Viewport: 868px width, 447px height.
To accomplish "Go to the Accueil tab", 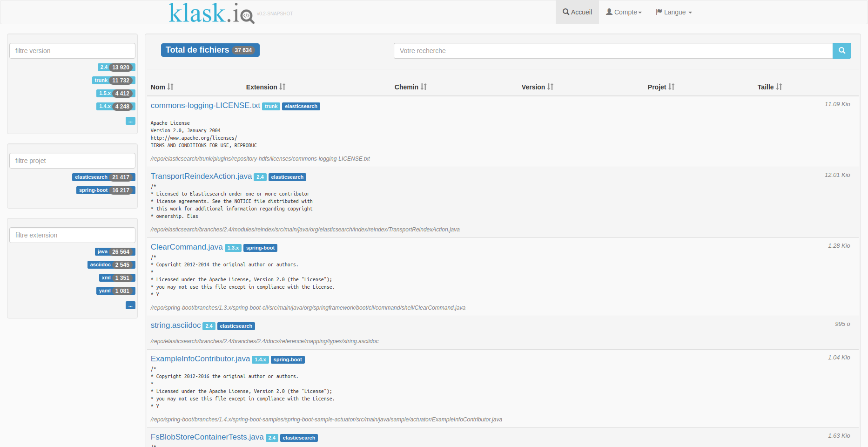I will (577, 12).
